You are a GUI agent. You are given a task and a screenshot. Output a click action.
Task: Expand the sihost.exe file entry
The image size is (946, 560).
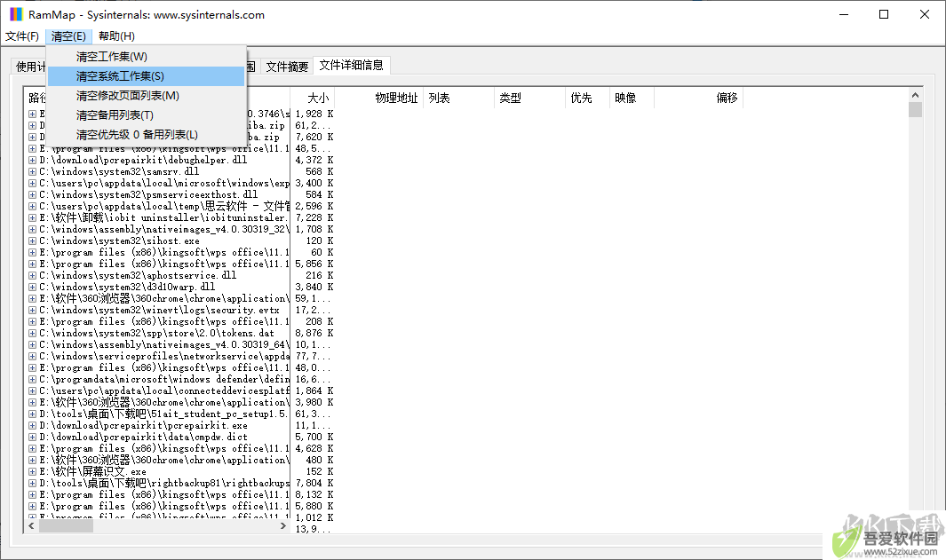33,241
